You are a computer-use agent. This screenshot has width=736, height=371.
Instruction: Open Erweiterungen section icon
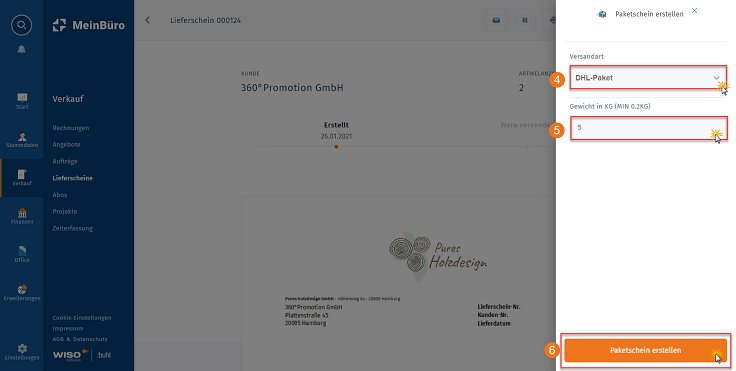coord(22,293)
